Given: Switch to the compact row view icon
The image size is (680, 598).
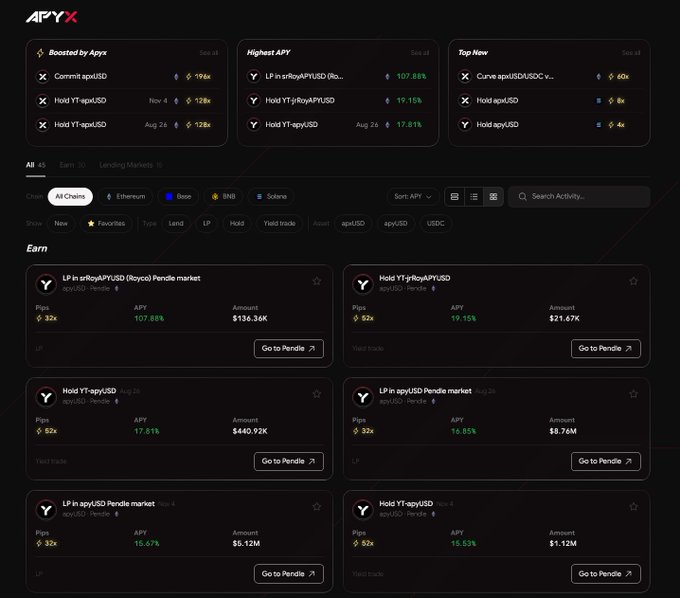Looking at the screenshot, I should click(x=454, y=196).
